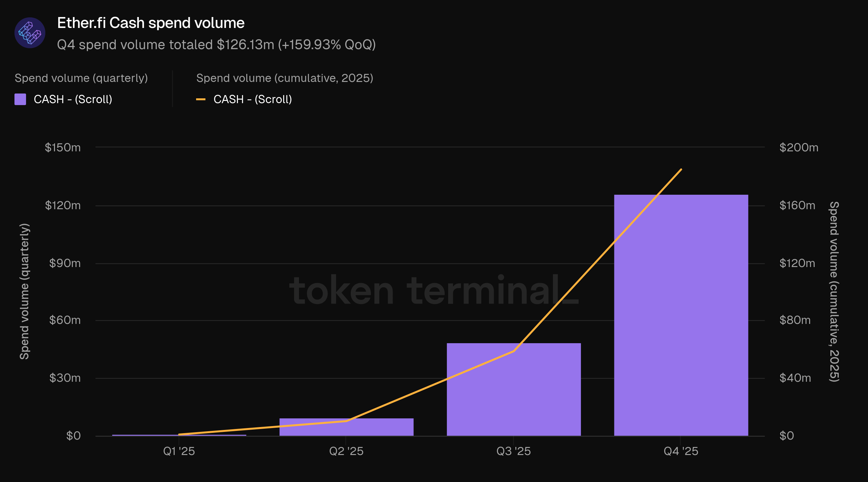Click the 'Ether.fi Cash spend volume' title

click(151, 23)
